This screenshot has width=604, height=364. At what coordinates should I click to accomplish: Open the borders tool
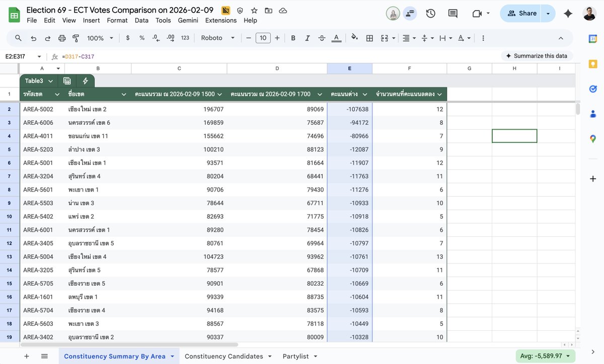tap(369, 38)
